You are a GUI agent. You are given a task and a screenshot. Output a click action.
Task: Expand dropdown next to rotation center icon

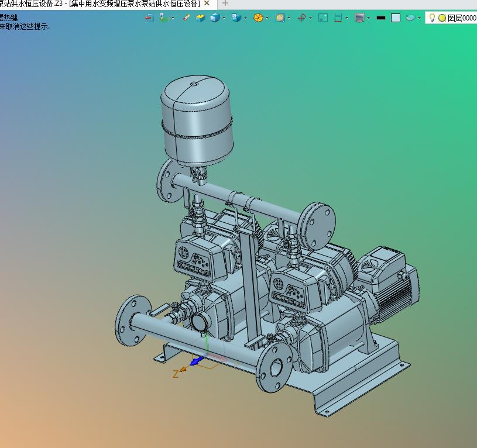[x=310, y=18]
